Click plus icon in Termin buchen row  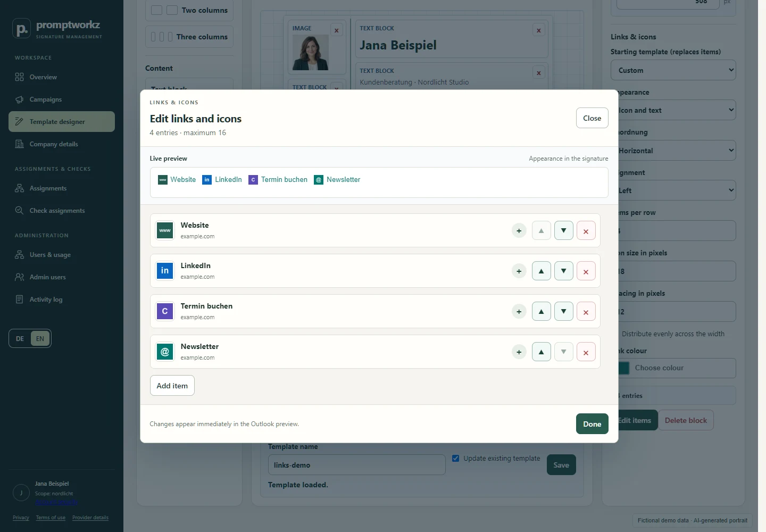point(519,311)
